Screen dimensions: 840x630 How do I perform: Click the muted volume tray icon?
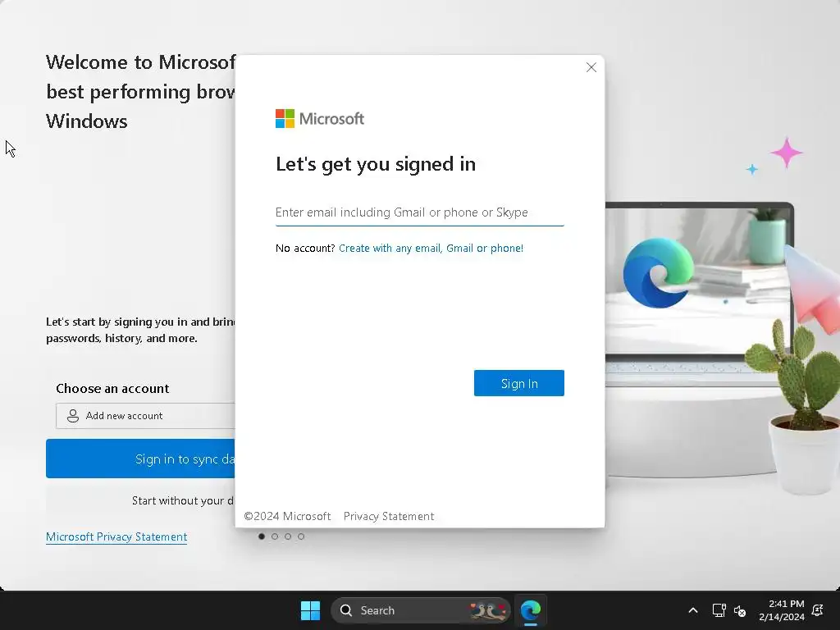(x=740, y=610)
